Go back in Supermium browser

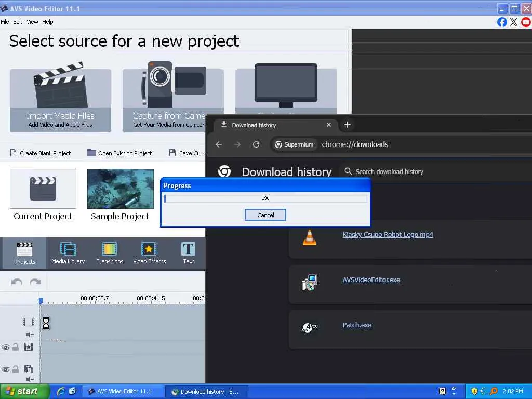tap(219, 144)
